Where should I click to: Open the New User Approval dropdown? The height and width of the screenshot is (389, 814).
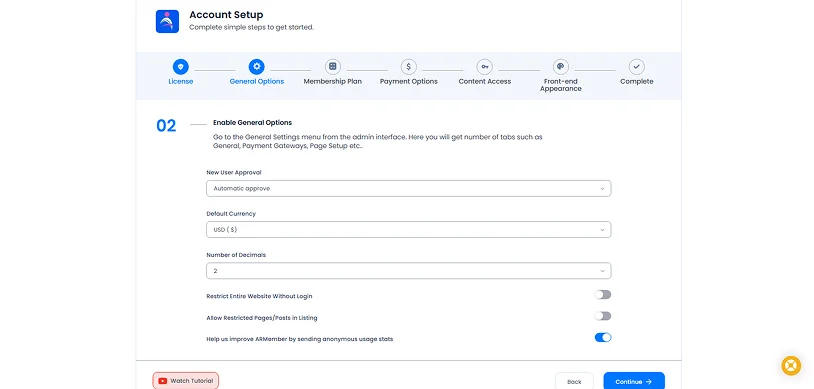tap(409, 189)
